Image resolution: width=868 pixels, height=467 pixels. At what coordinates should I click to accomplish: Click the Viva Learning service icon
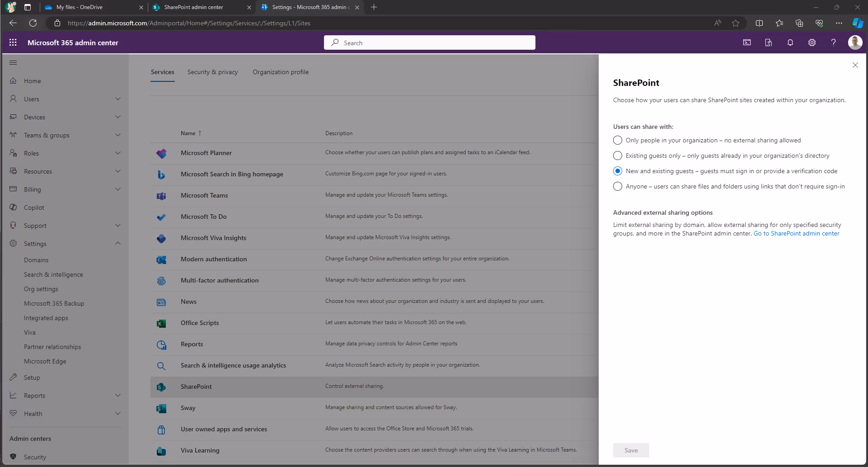[161, 451]
